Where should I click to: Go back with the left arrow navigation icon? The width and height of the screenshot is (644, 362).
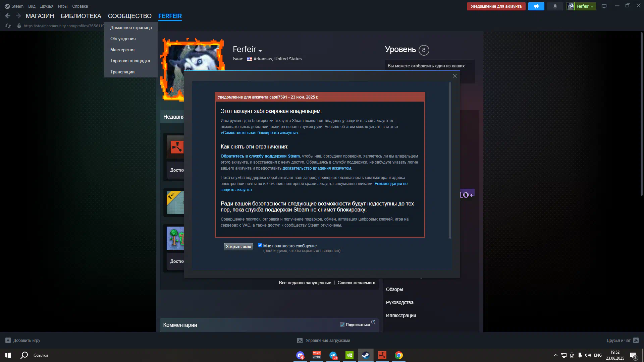8,16
